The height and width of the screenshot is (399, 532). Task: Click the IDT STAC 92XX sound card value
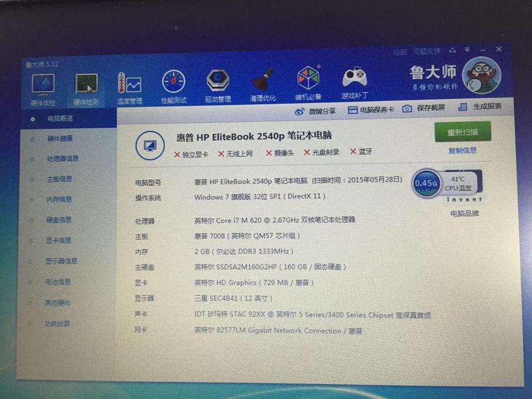(313, 314)
